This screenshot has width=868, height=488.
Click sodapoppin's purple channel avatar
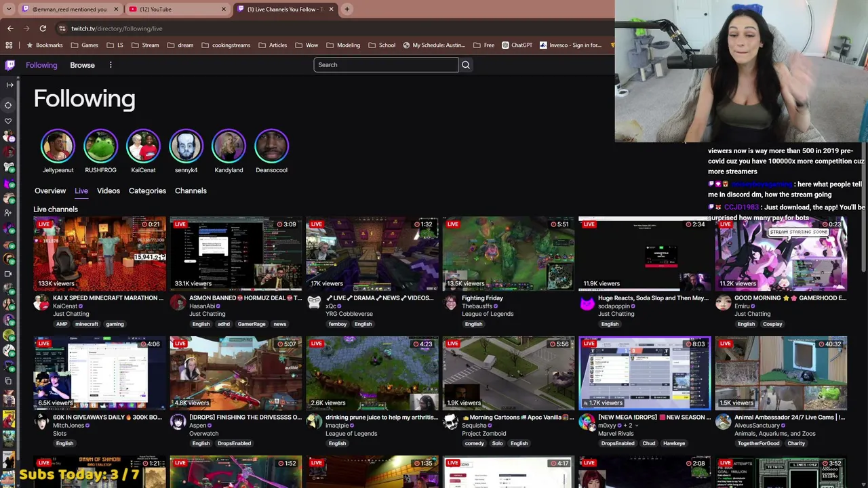(x=587, y=302)
